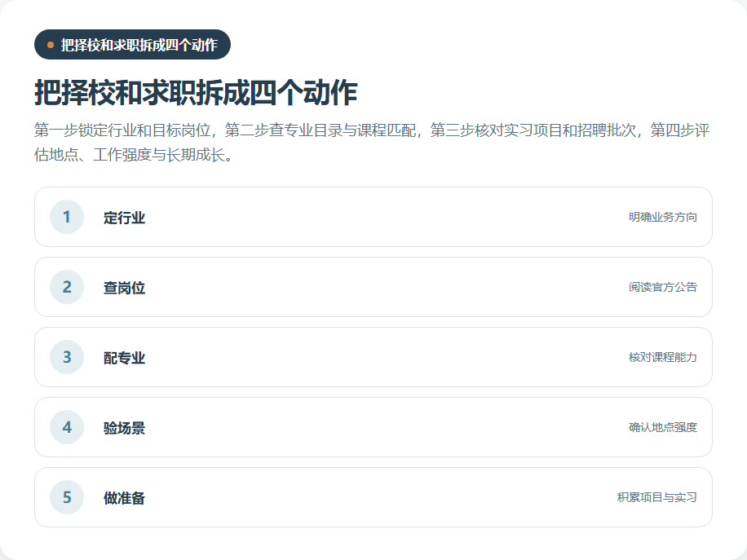Viewport: 747px width, 560px height.
Task: Click the note 明确业务方向
Action: pos(663,217)
